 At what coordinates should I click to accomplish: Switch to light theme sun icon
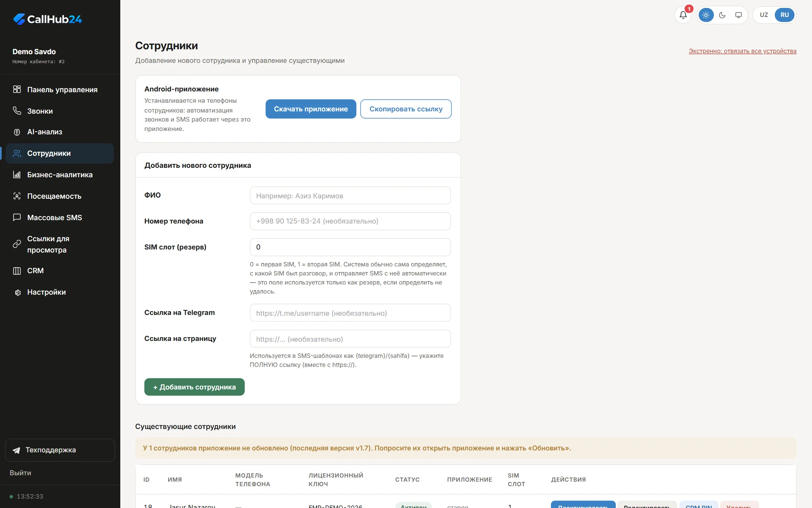click(706, 15)
